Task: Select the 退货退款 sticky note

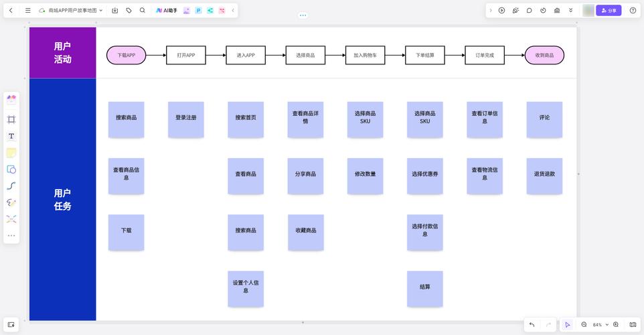Action: 545,176
